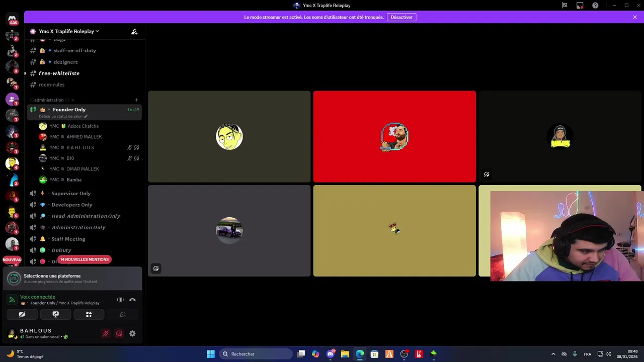
Task: Dismiss the streamer mode purple banner
Action: pyautogui.click(x=635, y=17)
